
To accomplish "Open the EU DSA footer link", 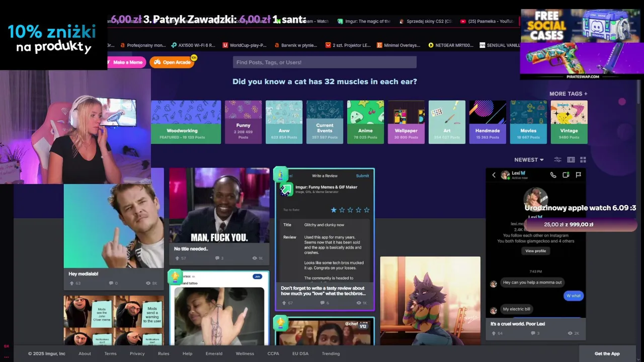I will click(x=300, y=353).
